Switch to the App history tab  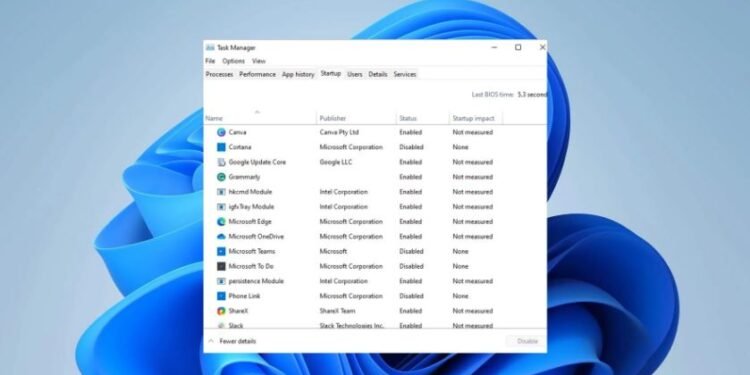click(298, 74)
